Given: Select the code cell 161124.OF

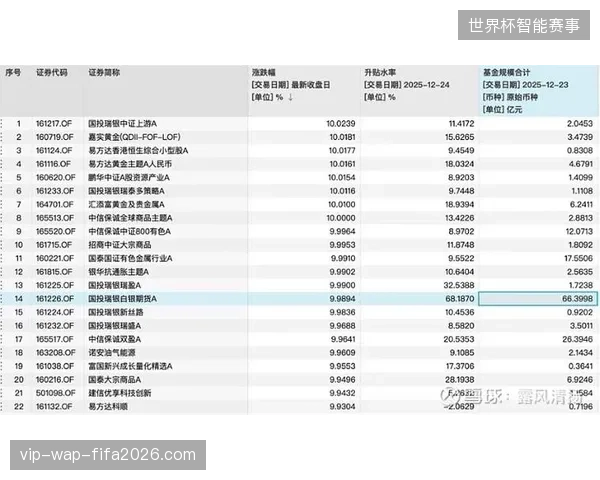Looking at the screenshot, I should point(54,150).
